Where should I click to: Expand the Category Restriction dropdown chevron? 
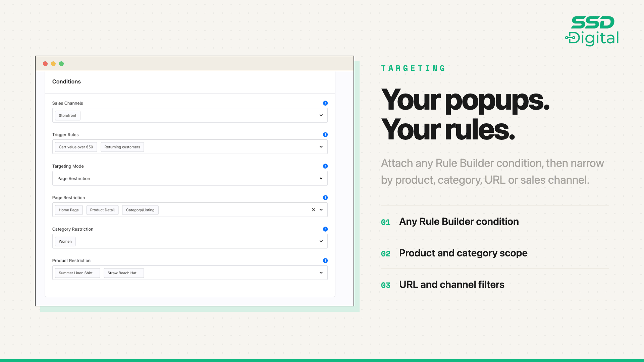321,241
